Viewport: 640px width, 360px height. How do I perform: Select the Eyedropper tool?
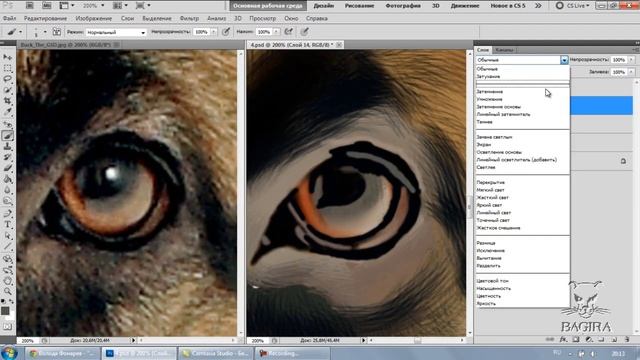[7, 111]
